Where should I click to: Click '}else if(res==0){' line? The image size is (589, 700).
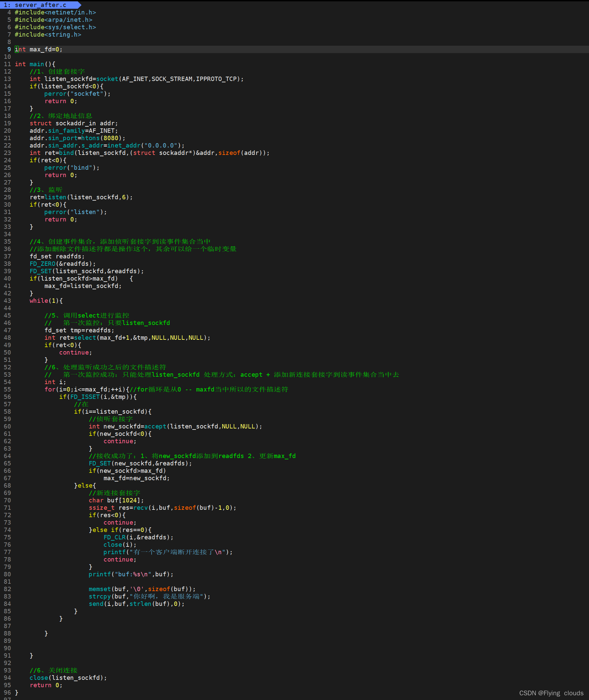(x=120, y=530)
